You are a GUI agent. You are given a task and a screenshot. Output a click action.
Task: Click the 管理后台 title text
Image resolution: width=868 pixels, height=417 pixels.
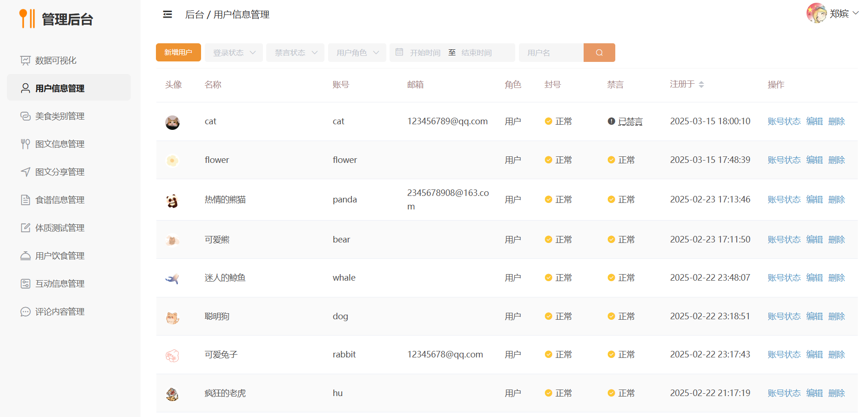pyautogui.click(x=67, y=19)
